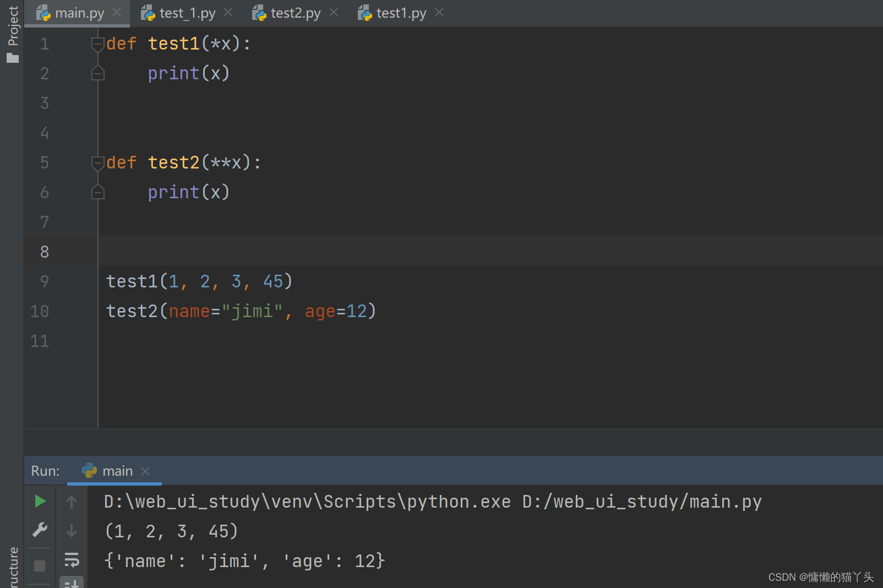Viewport: 883px width, 588px height.
Task: Click the Python file icon on test2.py tab
Action: click(259, 13)
